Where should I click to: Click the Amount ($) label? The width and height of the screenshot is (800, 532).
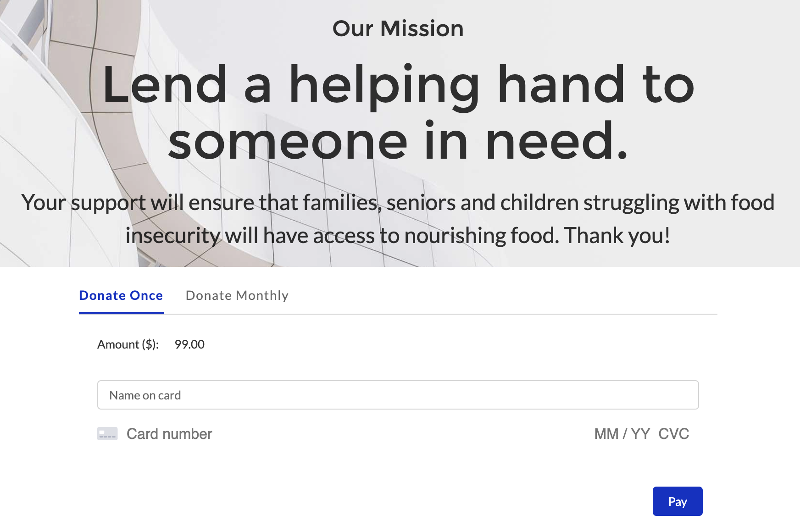point(128,344)
